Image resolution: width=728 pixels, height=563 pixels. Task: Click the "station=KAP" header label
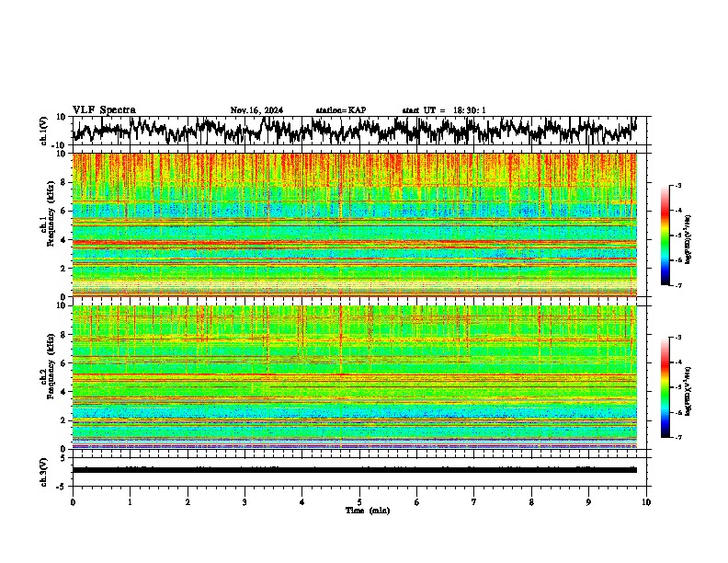click(x=341, y=110)
